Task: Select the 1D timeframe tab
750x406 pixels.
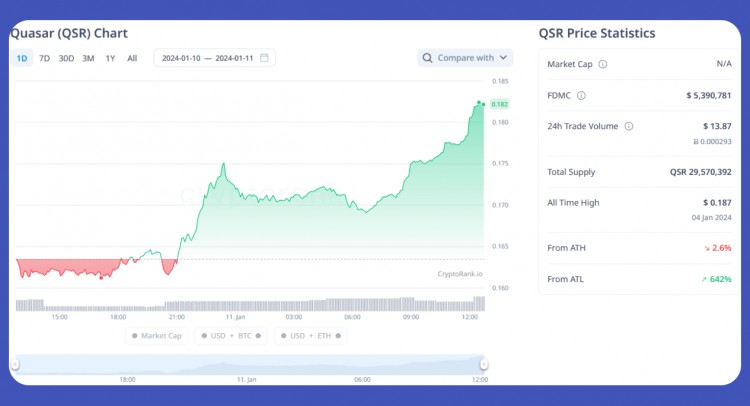Action: click(22, 58)
